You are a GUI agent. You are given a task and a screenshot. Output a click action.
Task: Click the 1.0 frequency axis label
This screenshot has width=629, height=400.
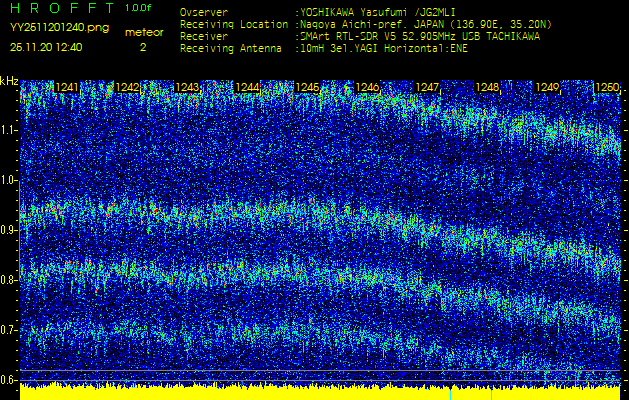click(x=10, y=180)
